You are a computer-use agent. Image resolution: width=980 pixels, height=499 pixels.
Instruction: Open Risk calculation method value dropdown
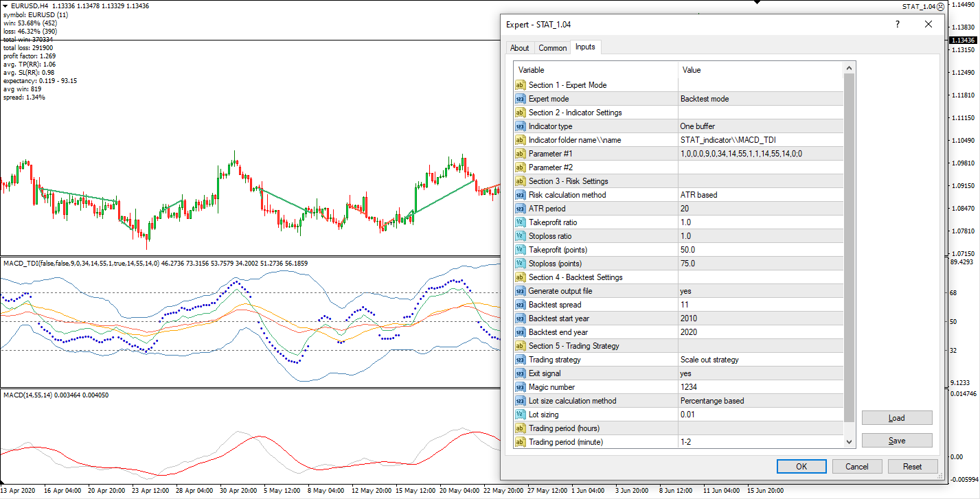[760, 195]
